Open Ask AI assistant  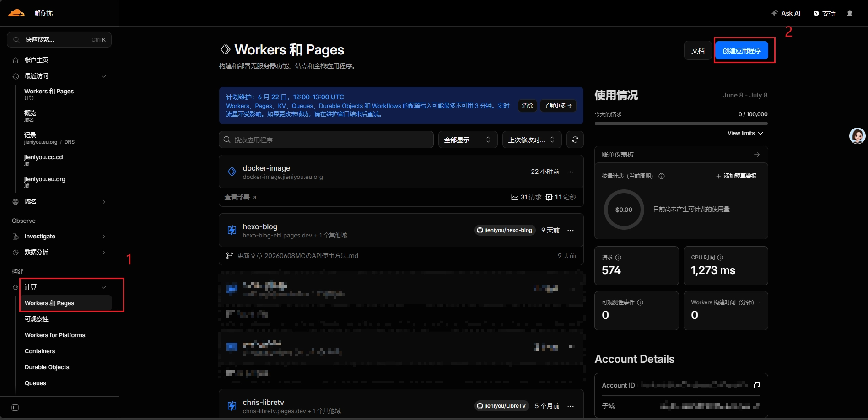coord(786,13)
